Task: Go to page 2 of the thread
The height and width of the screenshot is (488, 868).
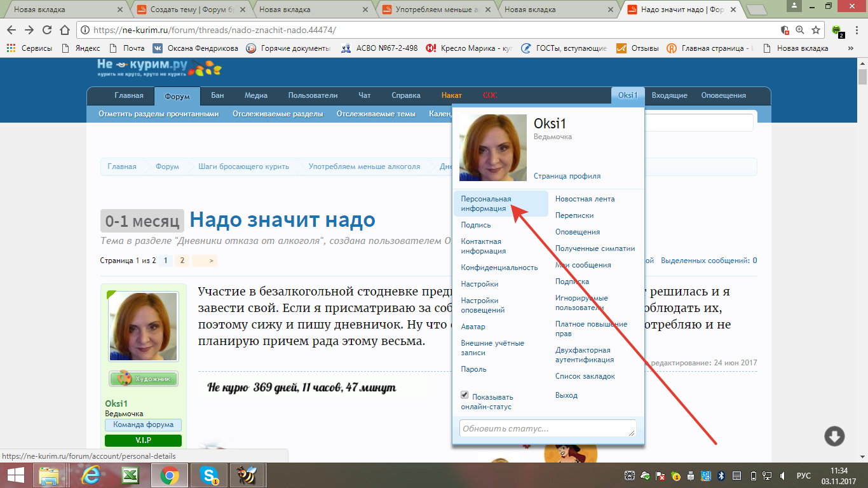Action: [182, 261]
